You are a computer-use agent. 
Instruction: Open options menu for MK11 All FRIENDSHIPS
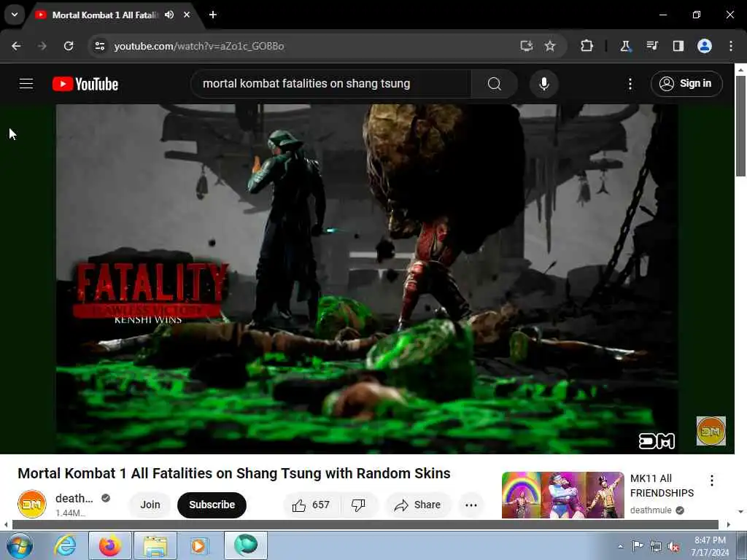712,481
